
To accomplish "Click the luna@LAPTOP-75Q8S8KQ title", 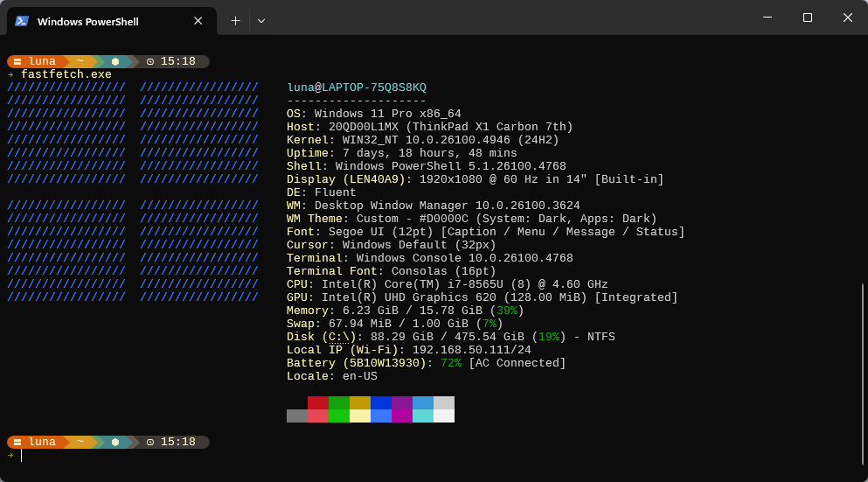I will pyautogui.click(x=357, y=87).
